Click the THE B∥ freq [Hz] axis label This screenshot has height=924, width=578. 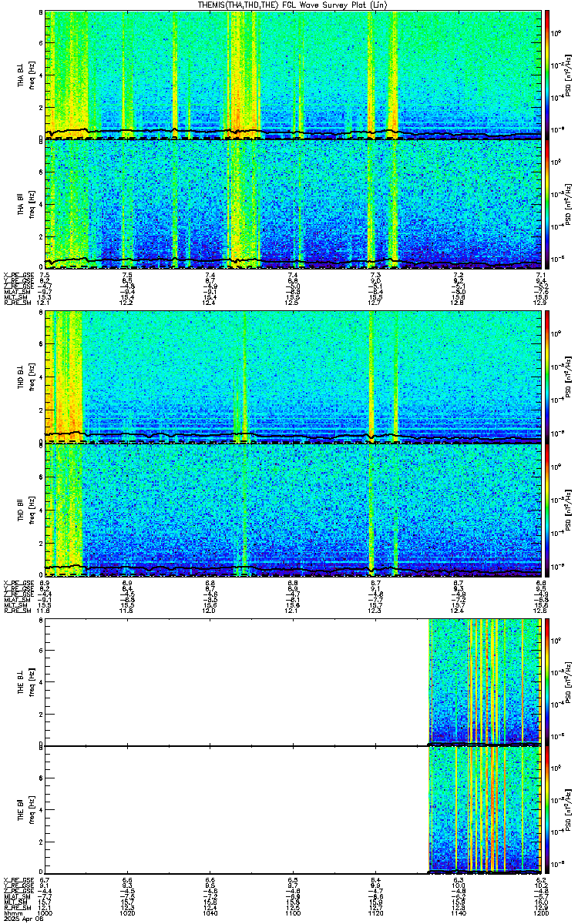tap(32, 810)
